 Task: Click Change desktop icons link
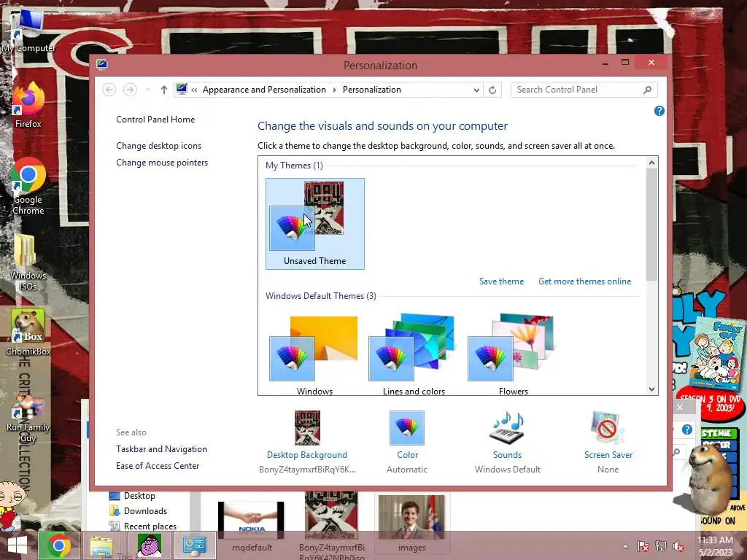point(158,146)
